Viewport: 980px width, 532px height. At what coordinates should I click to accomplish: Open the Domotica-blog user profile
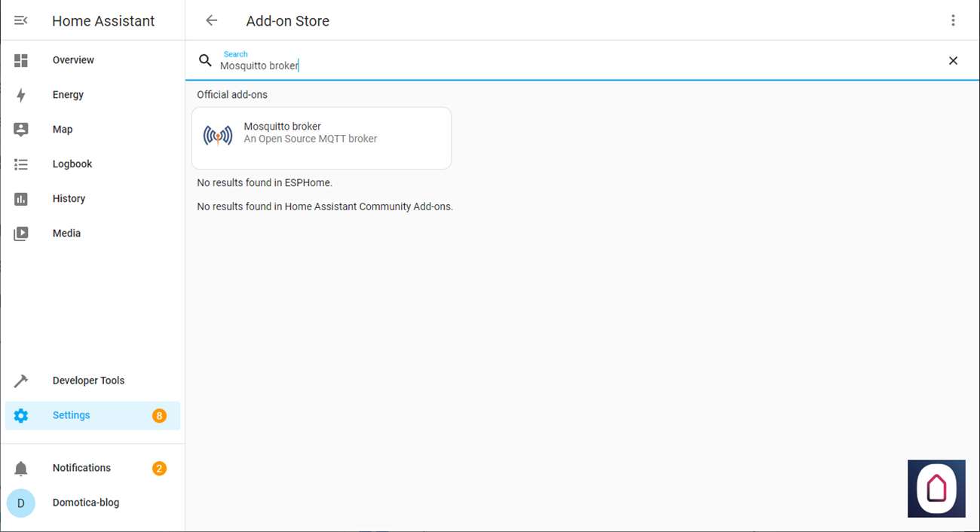click(85, 503)
